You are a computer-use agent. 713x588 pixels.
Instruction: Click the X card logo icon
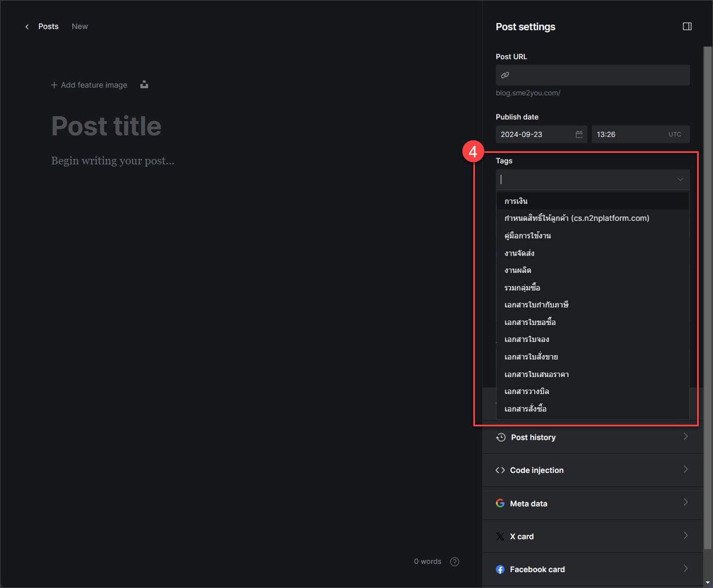point(500,536)
